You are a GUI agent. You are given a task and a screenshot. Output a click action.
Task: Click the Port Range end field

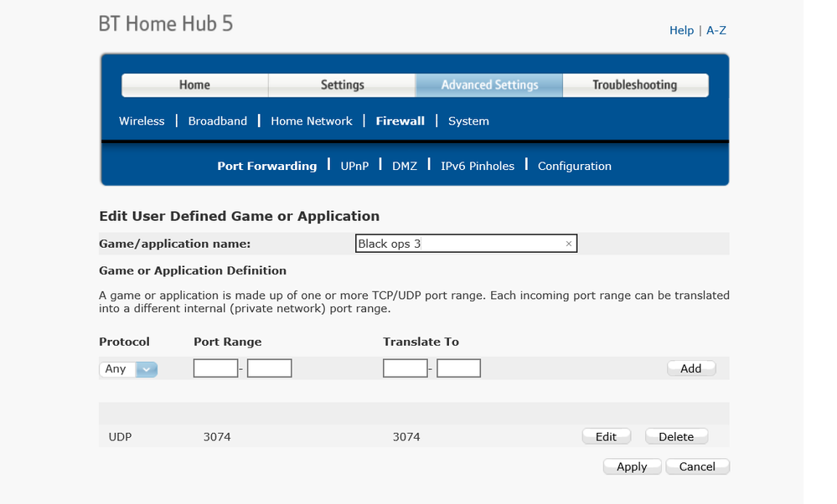(270, 368)
